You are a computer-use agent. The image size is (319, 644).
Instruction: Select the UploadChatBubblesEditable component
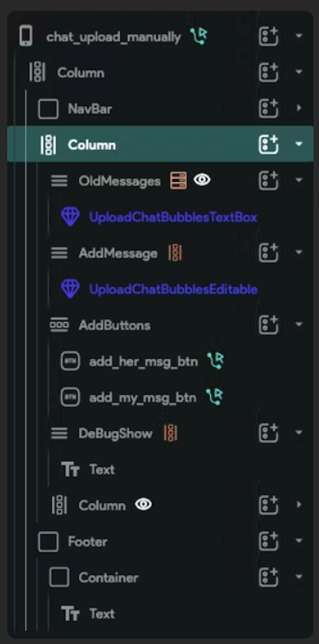point(173,289)
